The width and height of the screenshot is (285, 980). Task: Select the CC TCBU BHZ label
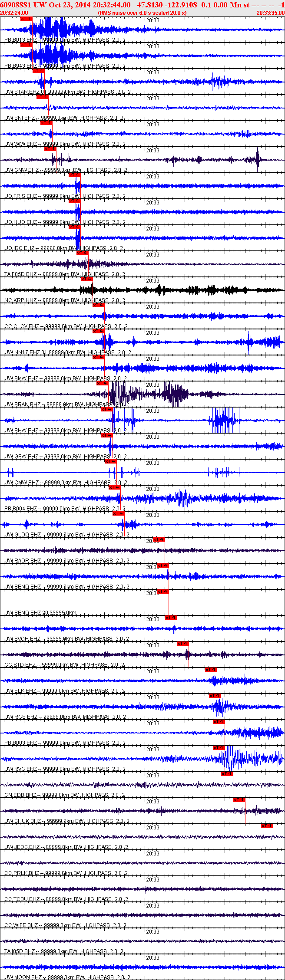pos(66,899)
